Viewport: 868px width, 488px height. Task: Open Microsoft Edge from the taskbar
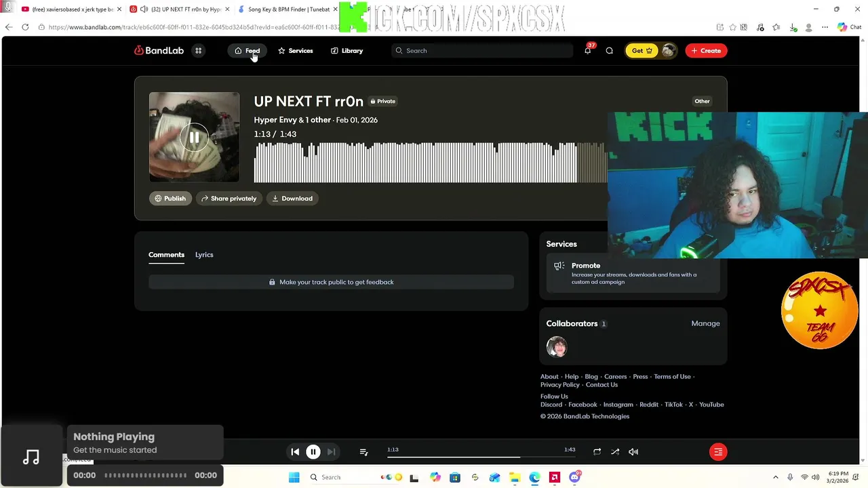pyautogui.click(x=534, y=477)
